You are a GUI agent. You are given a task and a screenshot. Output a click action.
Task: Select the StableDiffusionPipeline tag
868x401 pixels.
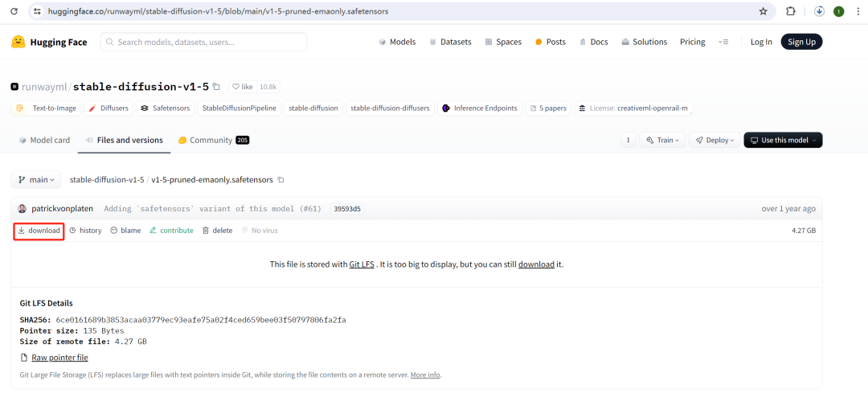[x=240, y=108]
